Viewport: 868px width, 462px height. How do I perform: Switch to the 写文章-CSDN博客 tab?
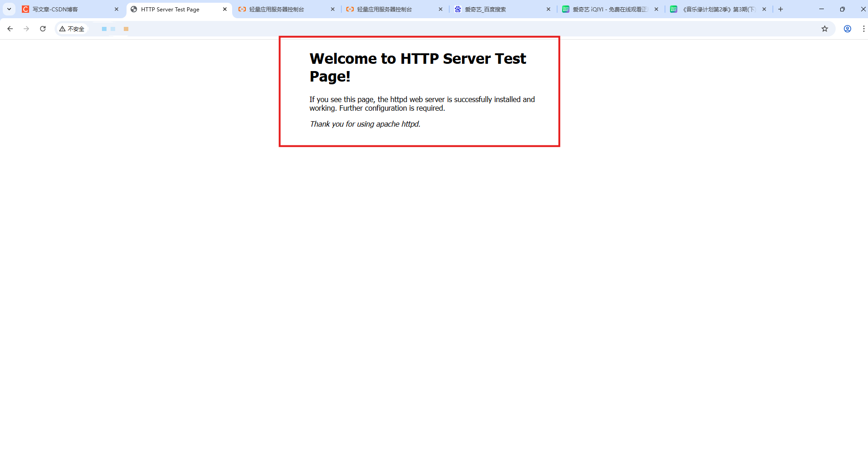71,9
